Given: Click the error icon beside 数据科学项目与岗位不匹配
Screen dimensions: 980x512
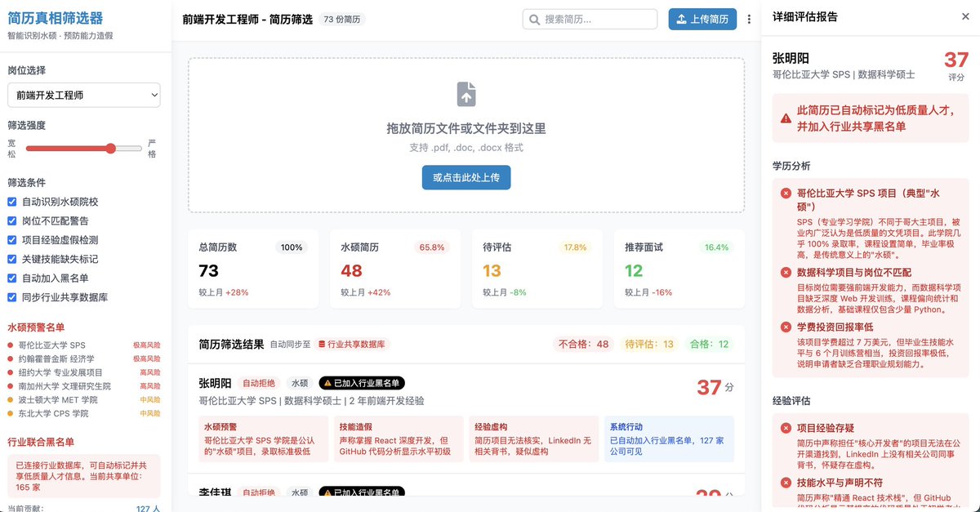Looking at the screenshot, I should pos(786,272).
